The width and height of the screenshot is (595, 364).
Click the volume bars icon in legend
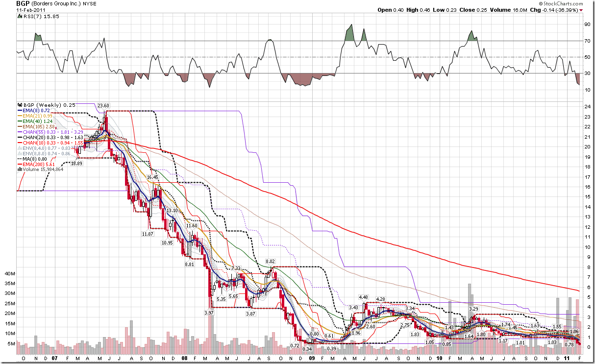point(19,170)
